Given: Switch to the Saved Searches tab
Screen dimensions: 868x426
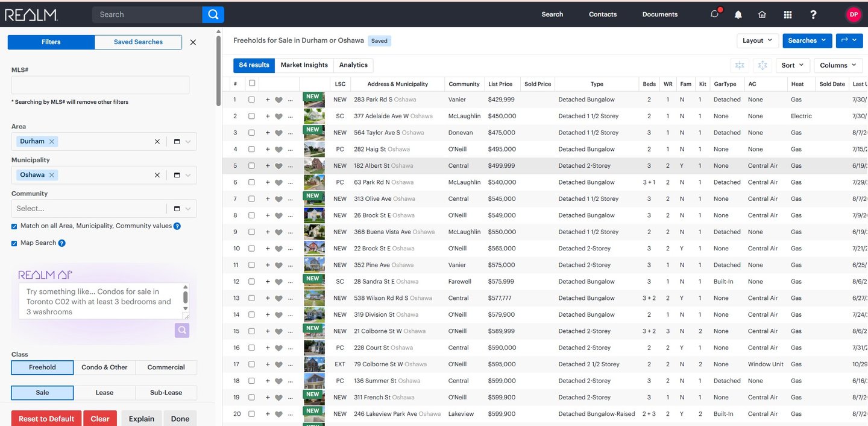Looking at the screenshot, I should pyautogui.click(x=138, y=42).
